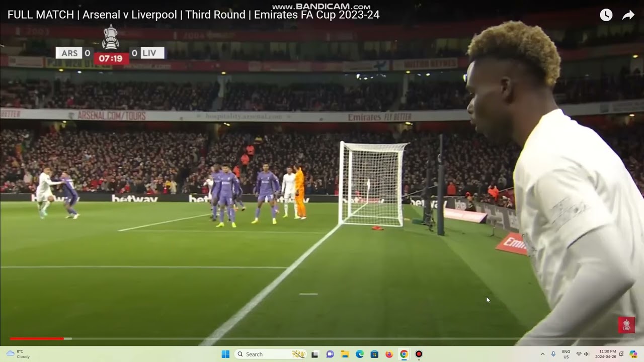Screen dimensions: 644x362
Task: Launch Microsoft Edge from the taskbar
Action: click(360, 354)
